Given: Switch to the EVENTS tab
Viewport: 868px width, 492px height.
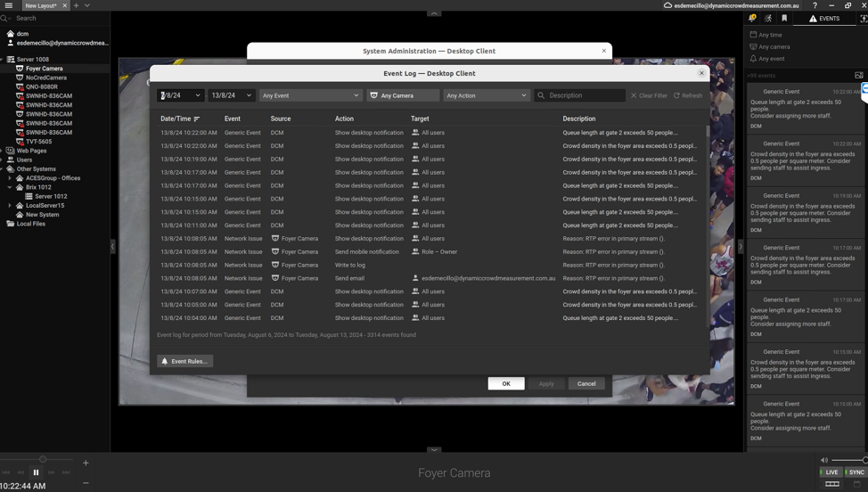Looking at the screenshot, I should coord(824,18).
